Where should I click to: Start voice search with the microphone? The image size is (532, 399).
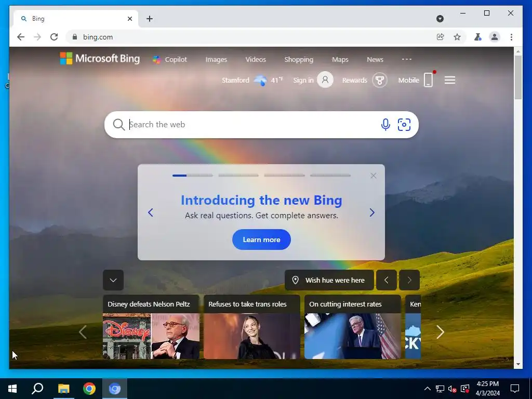pyautogui.click(x=385, y=125)
